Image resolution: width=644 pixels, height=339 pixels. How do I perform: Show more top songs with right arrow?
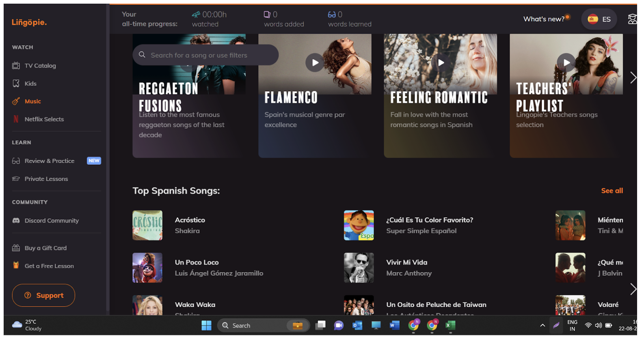pos(633,289)
